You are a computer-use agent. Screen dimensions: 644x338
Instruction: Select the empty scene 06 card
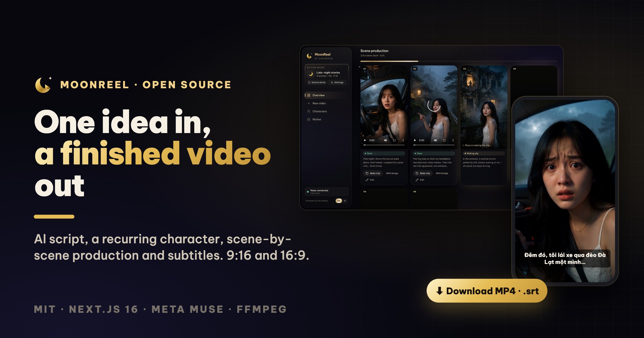[434, 199]
